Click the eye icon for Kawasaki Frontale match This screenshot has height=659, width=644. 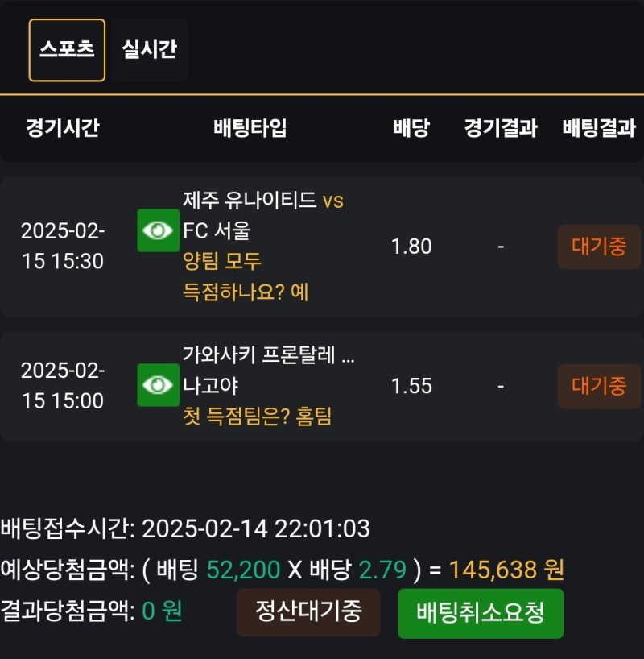point(158,385)
